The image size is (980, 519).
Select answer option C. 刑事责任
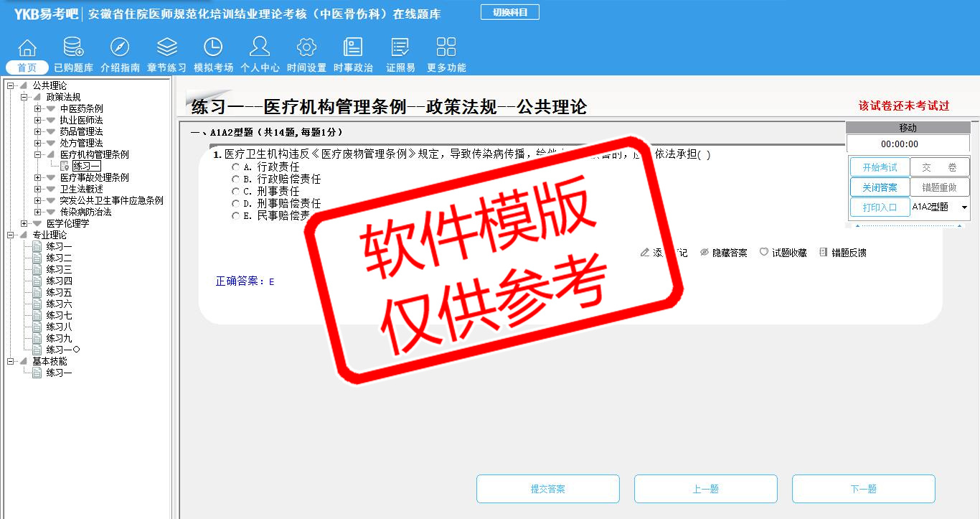click(x=235, y=191)
